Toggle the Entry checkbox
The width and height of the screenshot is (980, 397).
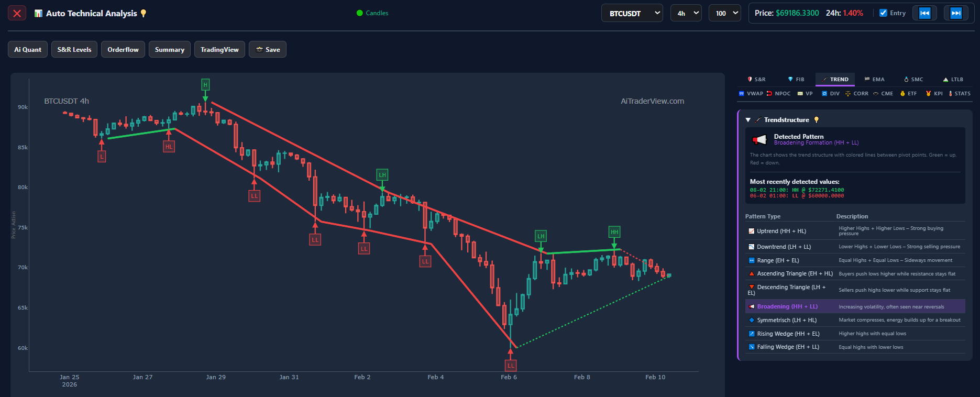[884, 13]
